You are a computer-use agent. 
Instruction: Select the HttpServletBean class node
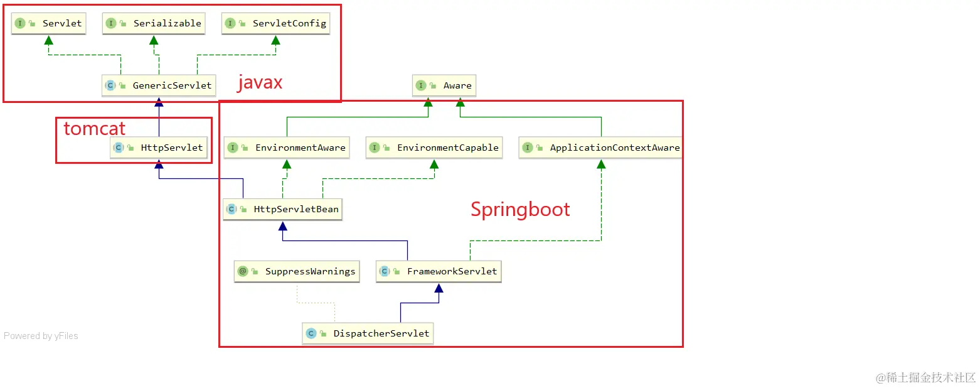[x=282, y=209]
